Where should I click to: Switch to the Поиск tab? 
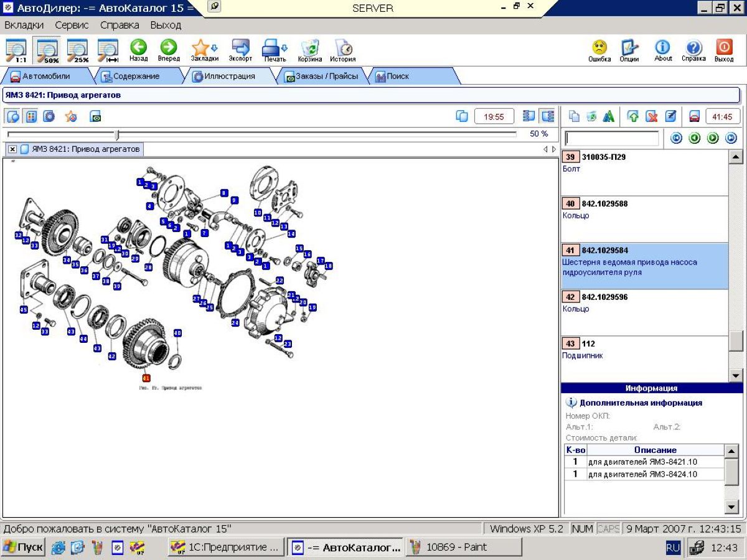(398, 77)
